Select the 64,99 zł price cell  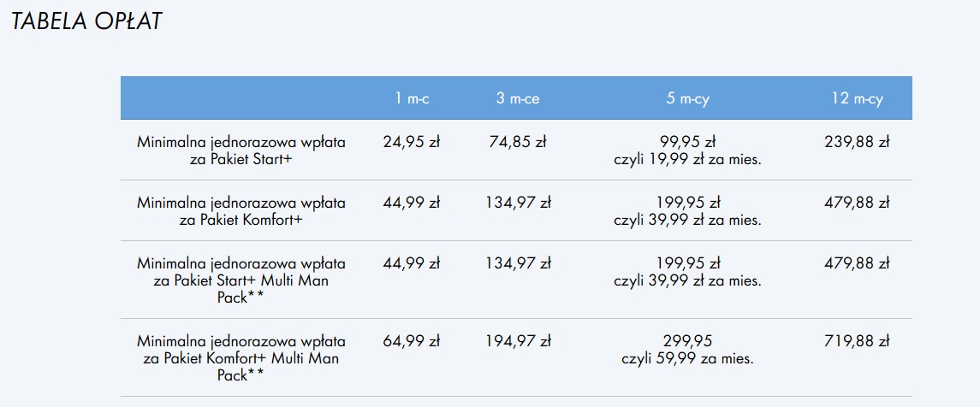coord(411,341)
